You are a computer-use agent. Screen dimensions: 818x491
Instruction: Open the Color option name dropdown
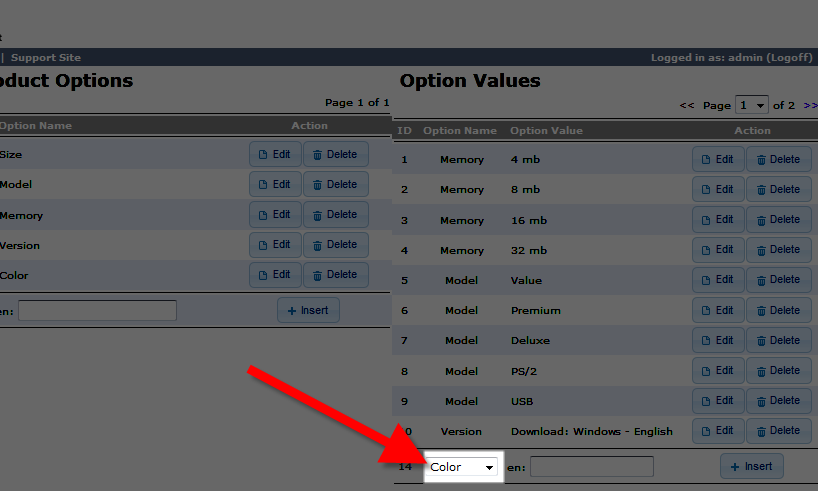(462, 467)
